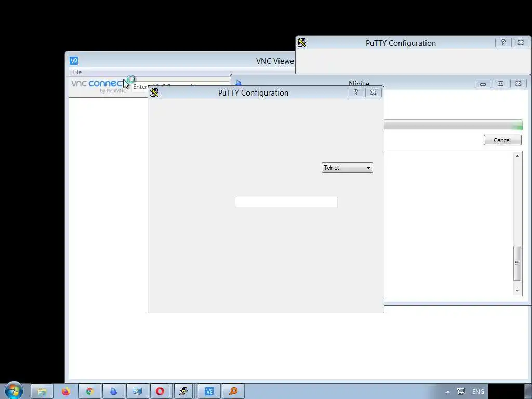Switch to PuTTY in the taskbar
The image size is (532, 399).
[x=183, y=391]
